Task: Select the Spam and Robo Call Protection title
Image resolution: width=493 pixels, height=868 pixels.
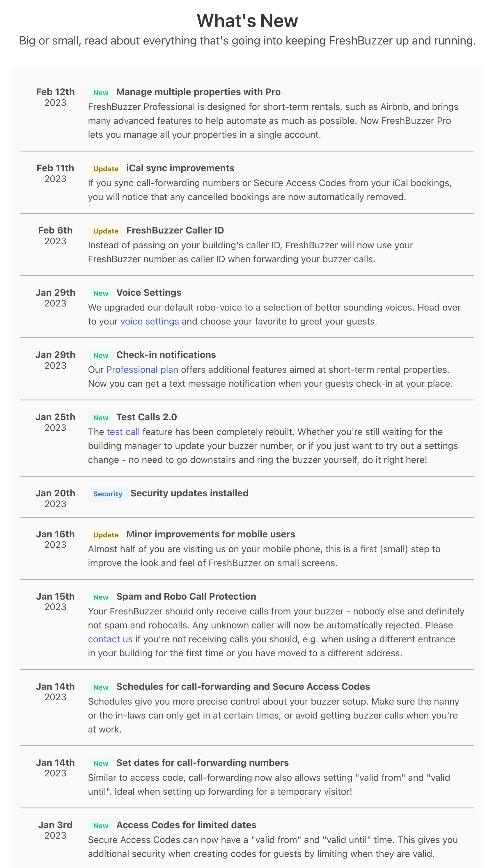Action: (186, 596)
